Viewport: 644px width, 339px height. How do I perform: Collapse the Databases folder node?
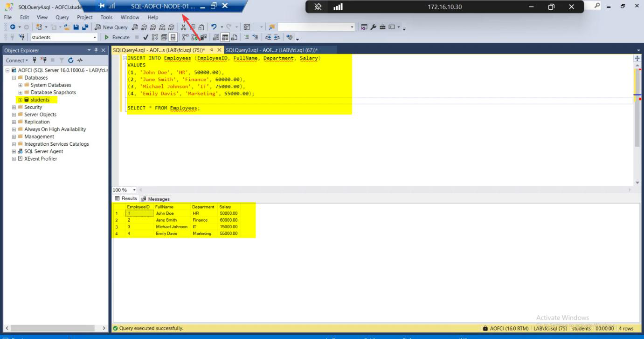(x=14, y=78)
